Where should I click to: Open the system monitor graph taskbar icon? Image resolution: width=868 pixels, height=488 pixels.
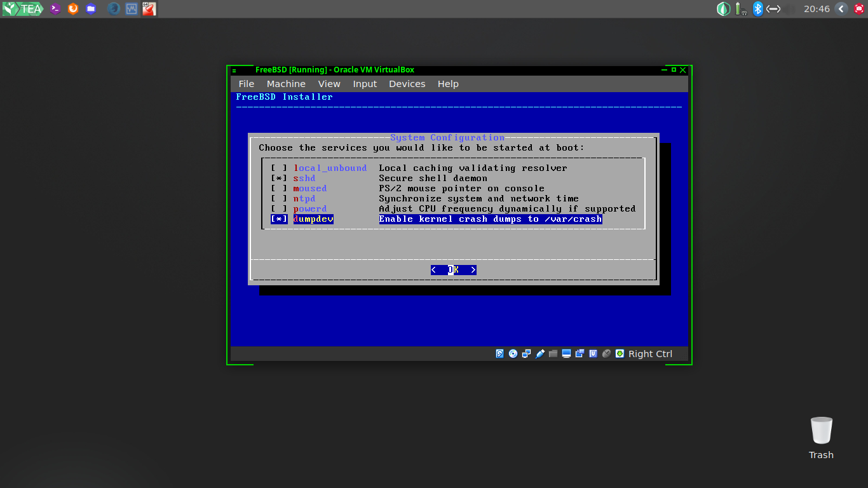click(132, 9)
